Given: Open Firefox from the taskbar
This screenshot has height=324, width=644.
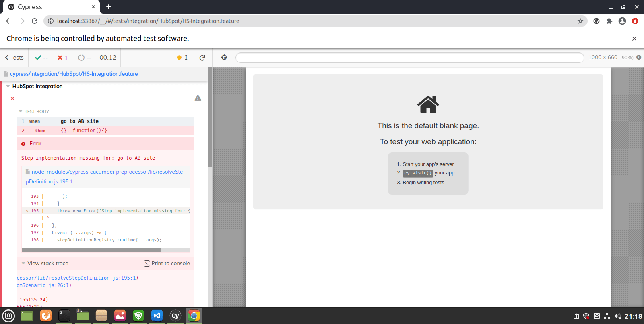Looking at the screenshot, I should coord(46,316).
